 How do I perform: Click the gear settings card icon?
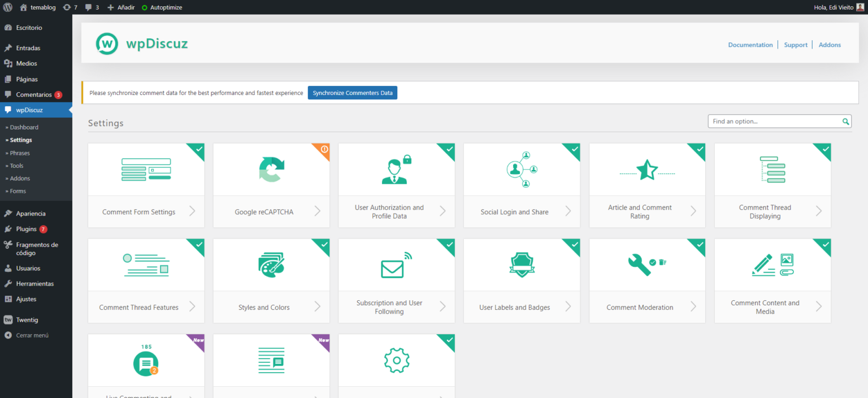(397, 360)
